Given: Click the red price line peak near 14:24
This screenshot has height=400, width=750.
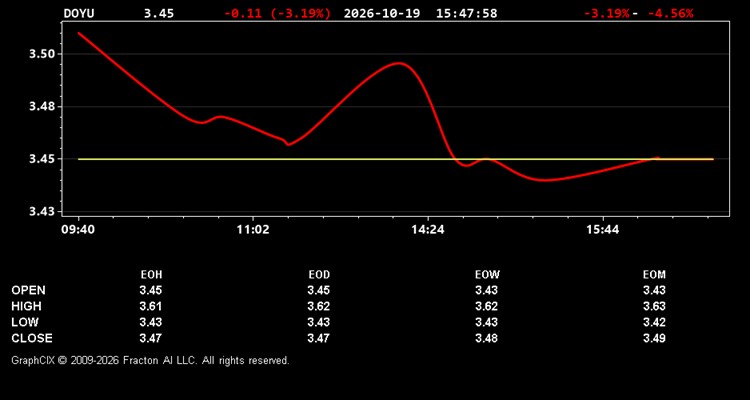Looking at the screenshot, I should [399, 63].
